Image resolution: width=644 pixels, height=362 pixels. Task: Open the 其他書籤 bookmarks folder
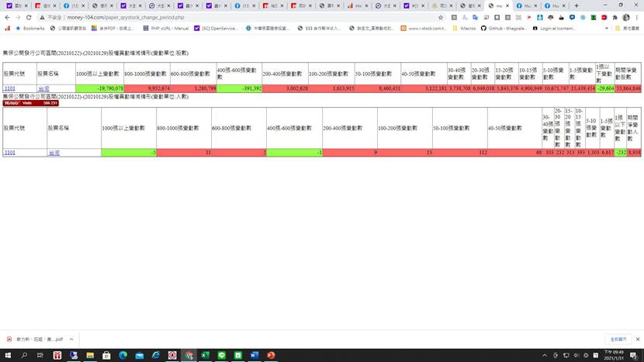(x=628, y=28)
